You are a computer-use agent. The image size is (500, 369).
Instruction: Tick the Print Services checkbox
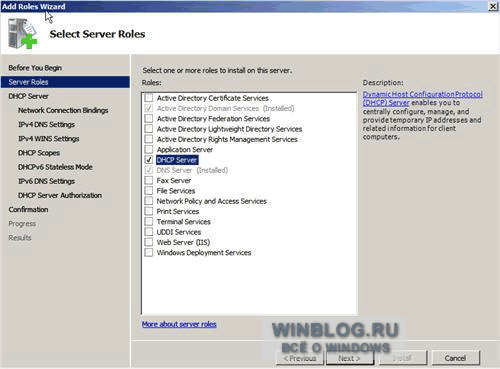click(149, 211)
